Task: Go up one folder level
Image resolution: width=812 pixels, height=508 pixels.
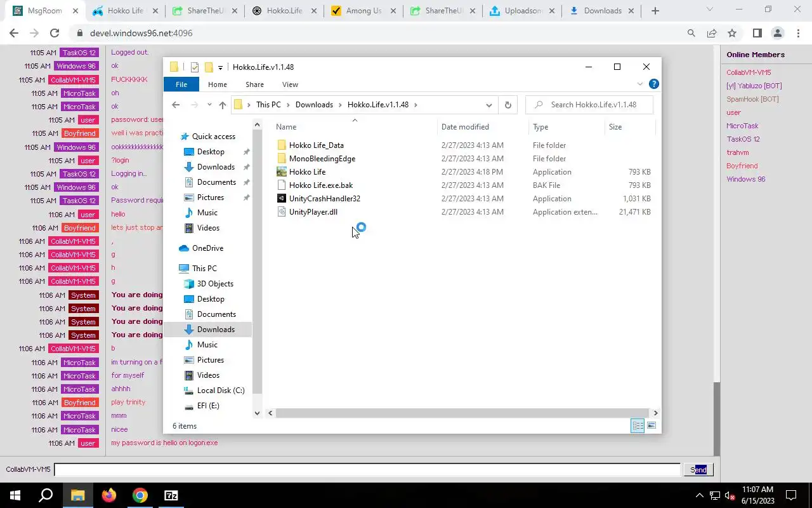Action: coord(222,105)
